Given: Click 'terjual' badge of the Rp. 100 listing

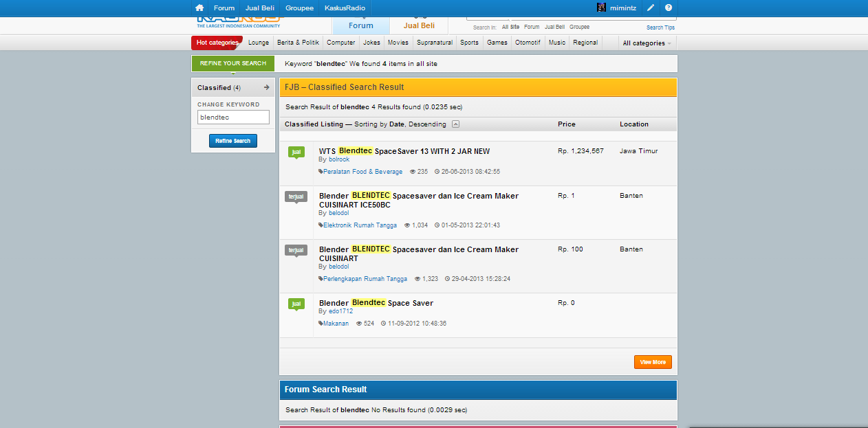Looking at the screenshot, I should coord(296,251).
